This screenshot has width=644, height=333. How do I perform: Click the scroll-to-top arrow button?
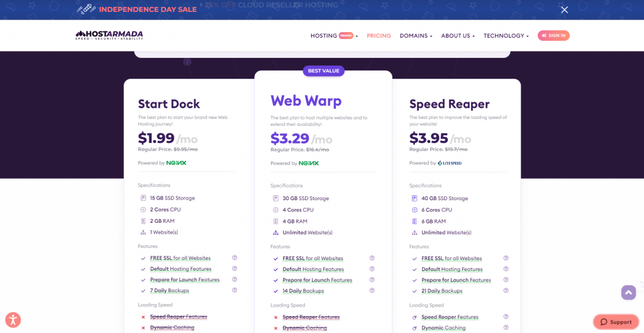click(628, 292)
